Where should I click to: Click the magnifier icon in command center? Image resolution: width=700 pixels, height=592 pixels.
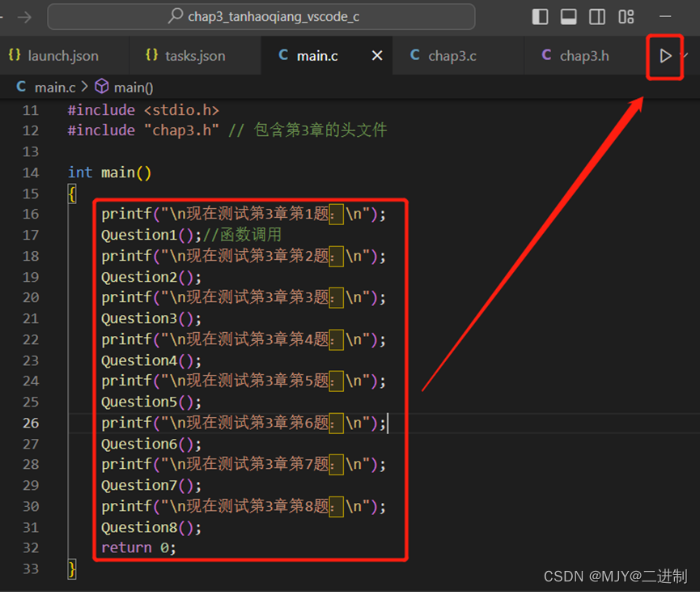[176, 16]
